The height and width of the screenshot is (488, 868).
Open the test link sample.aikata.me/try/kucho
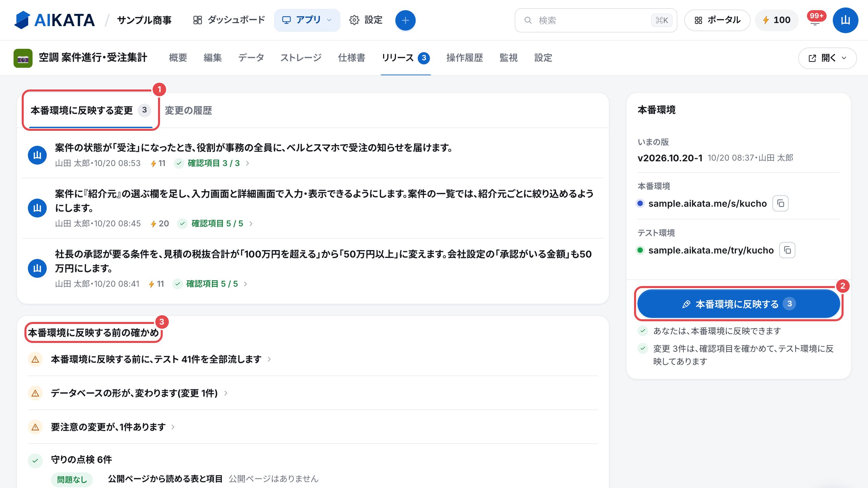pyautogui.click(x=711, y=250)
